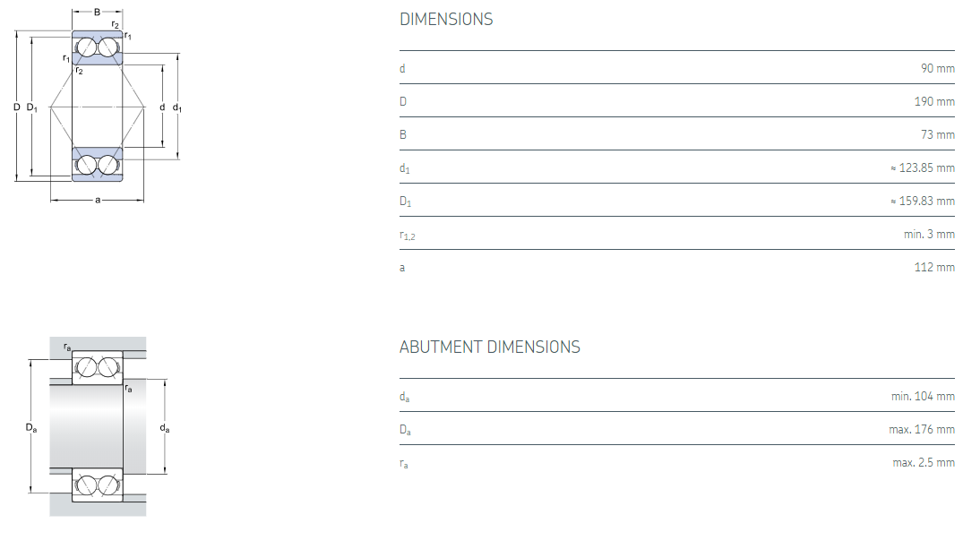Click the max. 176 mm value
Viewport: 980px width, 549px height.
point(921,430)
